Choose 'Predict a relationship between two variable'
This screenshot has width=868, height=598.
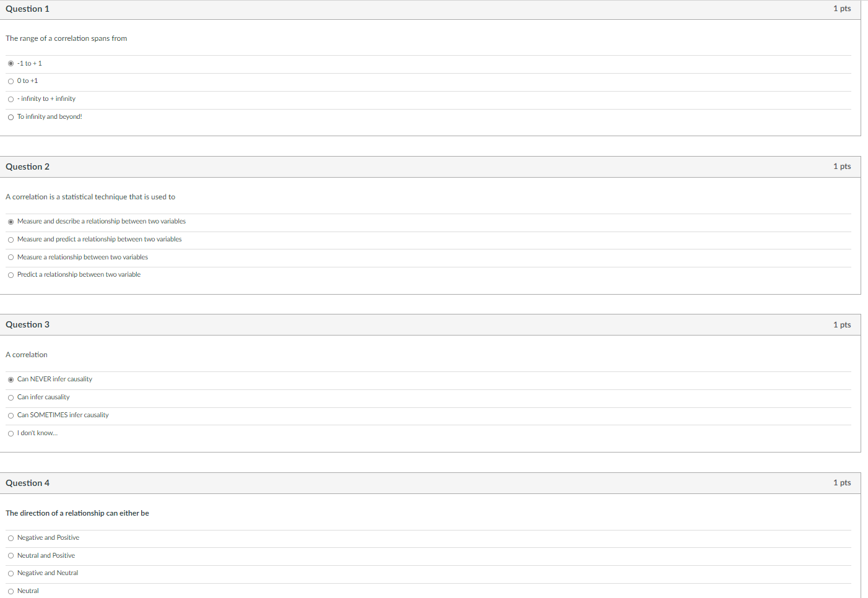11,275
